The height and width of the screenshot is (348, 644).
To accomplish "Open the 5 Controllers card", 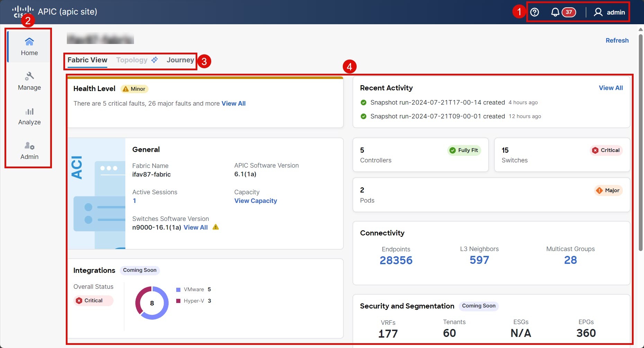I will pos(420,155).
